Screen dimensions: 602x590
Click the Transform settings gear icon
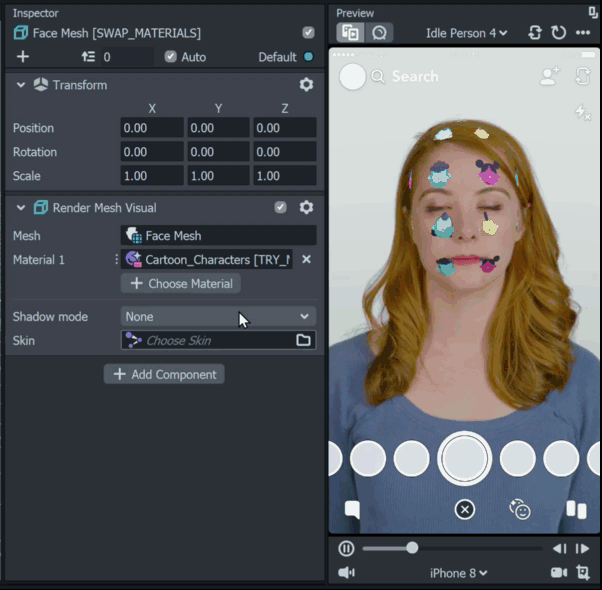coord(306,85)
